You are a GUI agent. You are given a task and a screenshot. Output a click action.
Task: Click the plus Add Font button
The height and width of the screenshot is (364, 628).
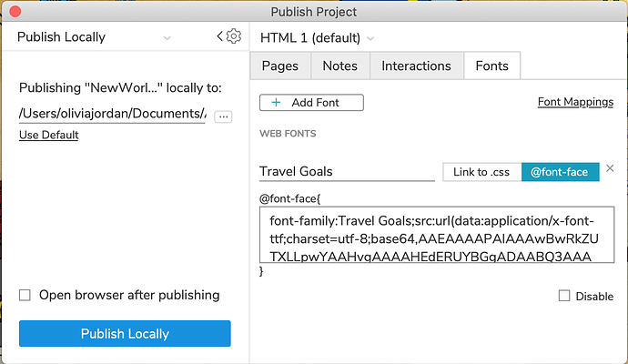(x=311, y=103)
